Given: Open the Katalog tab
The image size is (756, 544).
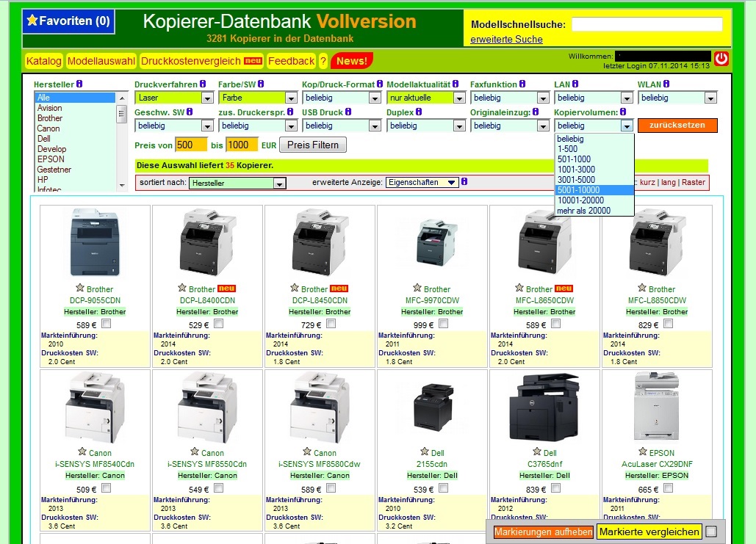Looking at the screenshot, I should click(x=44, y=61).
